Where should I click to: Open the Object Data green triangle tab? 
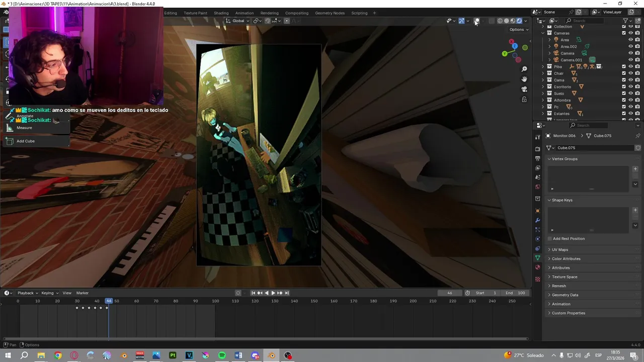pyautogui.click(x=537, y=258)
